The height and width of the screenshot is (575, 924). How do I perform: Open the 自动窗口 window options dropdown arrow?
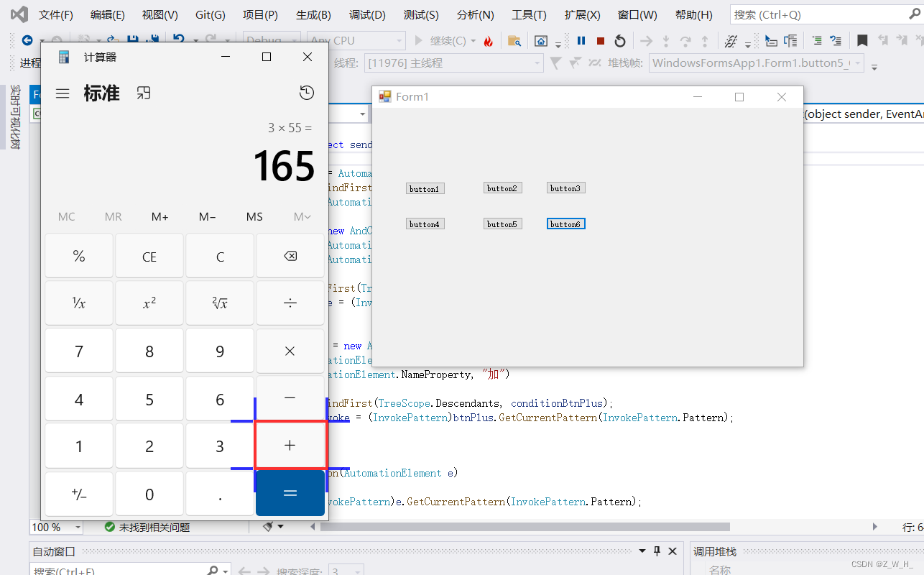642,551
